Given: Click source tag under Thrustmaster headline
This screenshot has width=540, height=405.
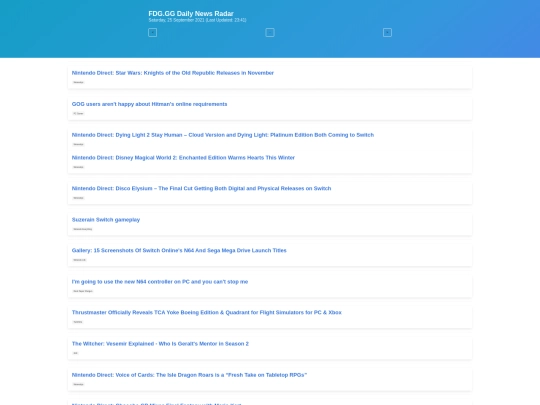Looking at the screenshot, I should 78,322.
